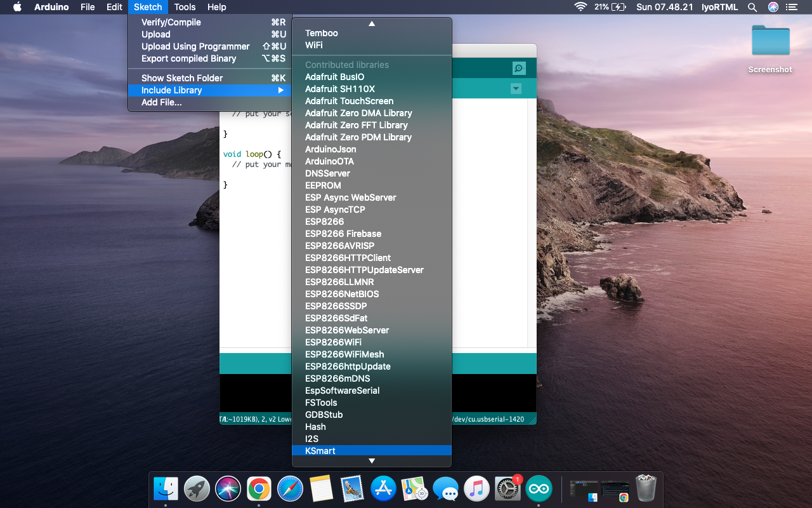Open the Serial Monitor magnifier icon
The image size is (812, 508).
pos(519,69)
